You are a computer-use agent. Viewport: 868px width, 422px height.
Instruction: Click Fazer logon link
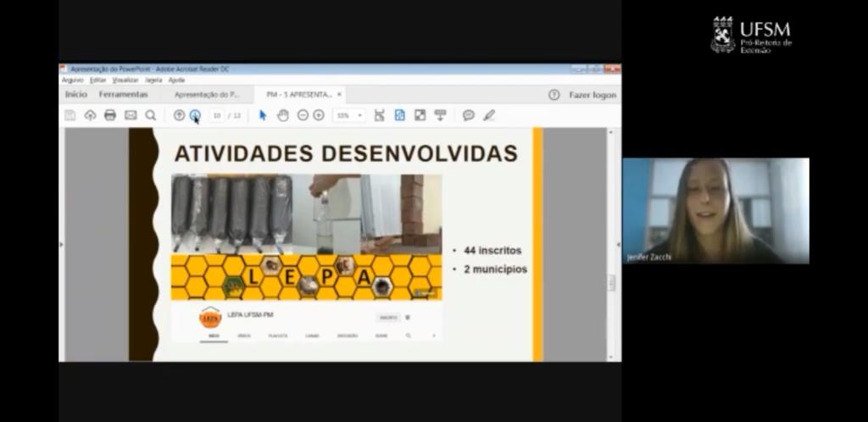click(593, 95)
